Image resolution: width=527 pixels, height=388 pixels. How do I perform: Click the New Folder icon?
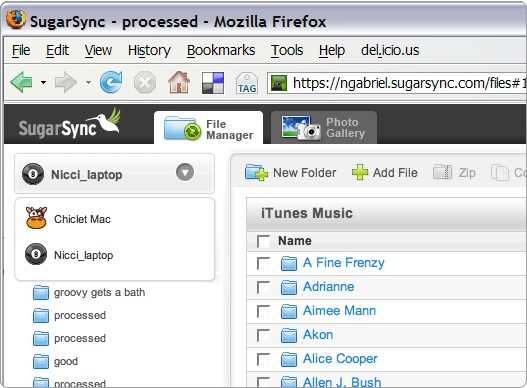tap(256, 172)
